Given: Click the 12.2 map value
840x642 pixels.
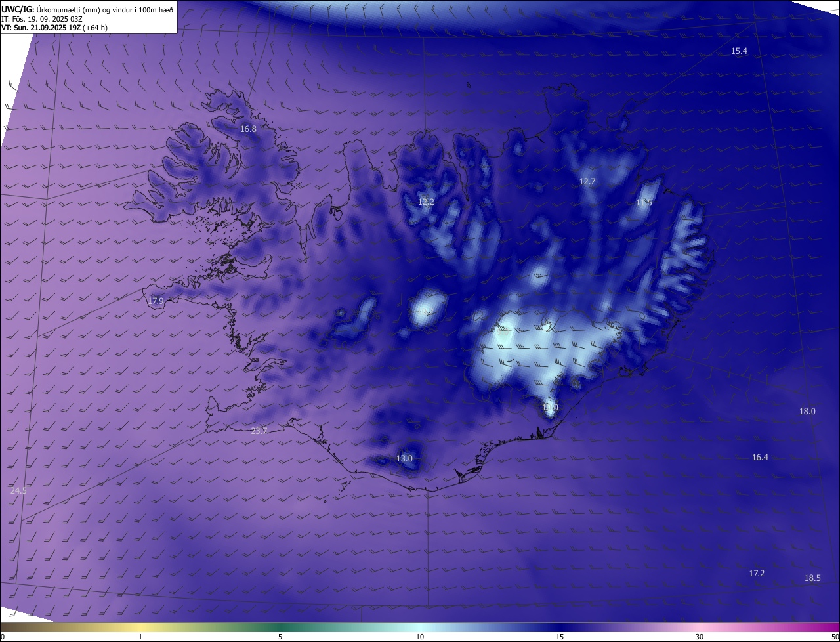Looking at the screenshot, I should coord(426,202).
